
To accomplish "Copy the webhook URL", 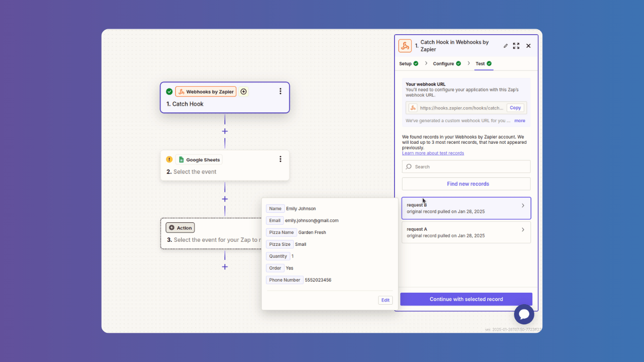I will 515,108.
